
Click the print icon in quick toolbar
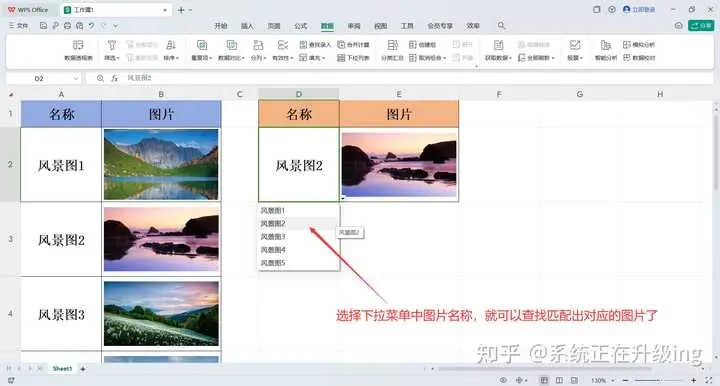tap(68, 26)
